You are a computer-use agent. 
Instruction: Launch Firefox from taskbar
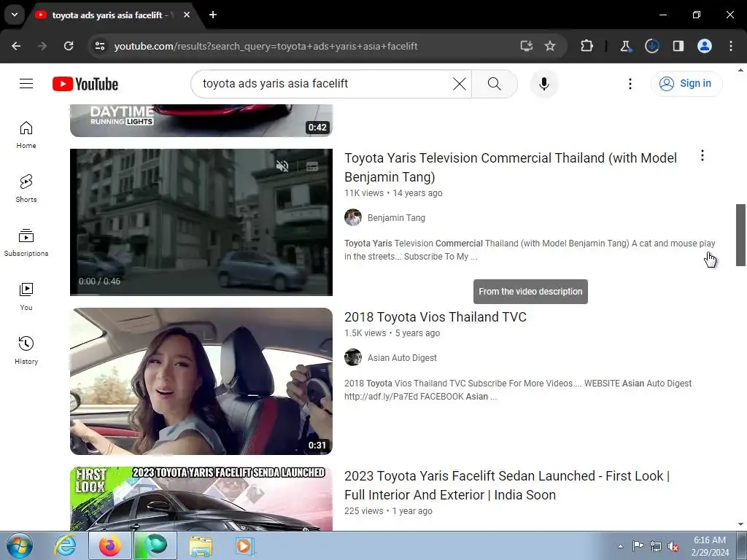pos(110,545)
